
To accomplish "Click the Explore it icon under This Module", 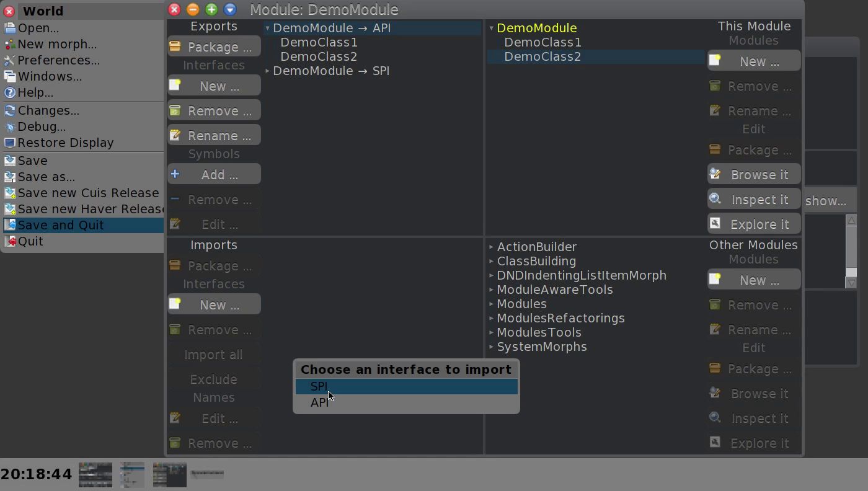I will 714,223.
